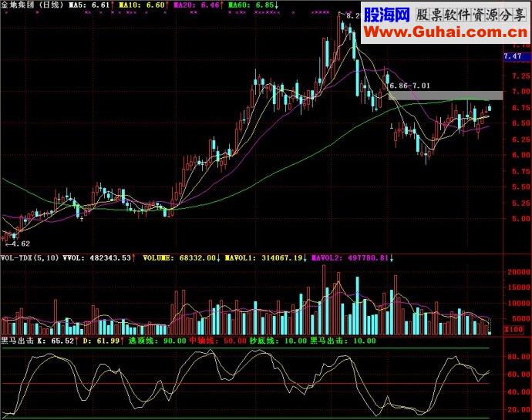The image size is (532, 420).
Task: Click the 6.50 price axis label
Action: pos(520,123)
